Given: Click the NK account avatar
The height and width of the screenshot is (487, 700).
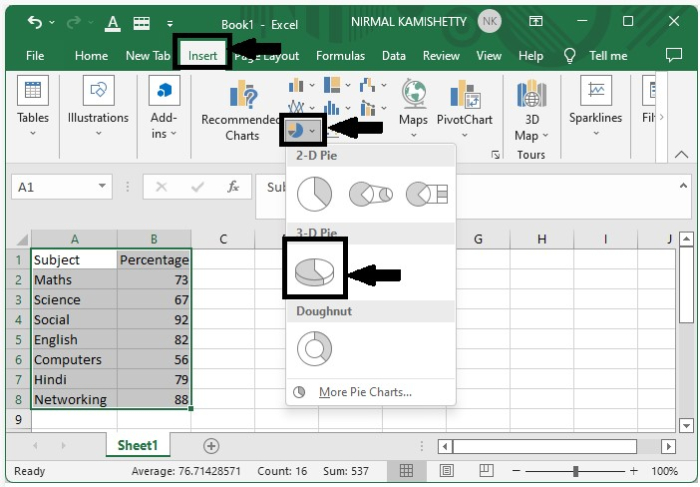Looking at the screenshot, I should 489,21.
